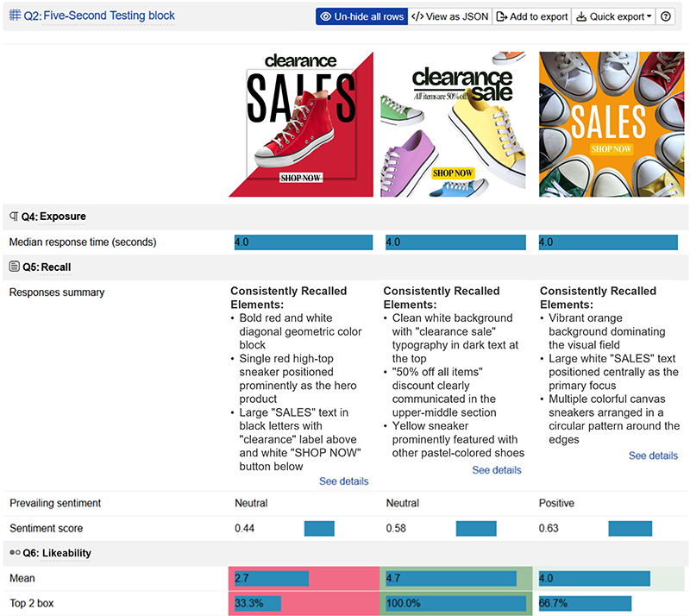The height and width of the screenshot is (616, 690).
Task: Click the text icon next to Q5 Recall
Action: tap(14, 267)
